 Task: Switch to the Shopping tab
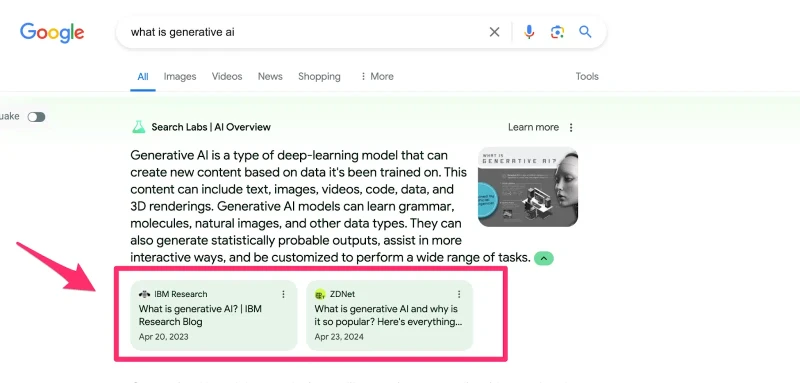click(x=319, y=76)
